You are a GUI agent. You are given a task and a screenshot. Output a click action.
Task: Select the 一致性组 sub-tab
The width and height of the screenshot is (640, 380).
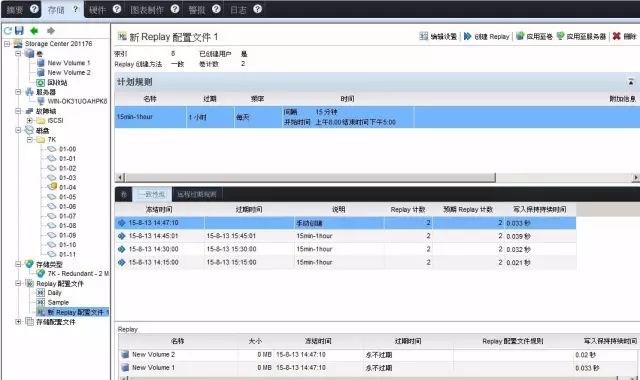pos(152,194)
